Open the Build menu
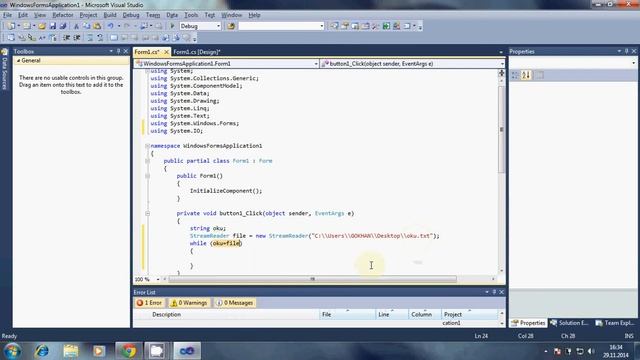This screenshot has width=640, height=360. click(x=110, y=15)
